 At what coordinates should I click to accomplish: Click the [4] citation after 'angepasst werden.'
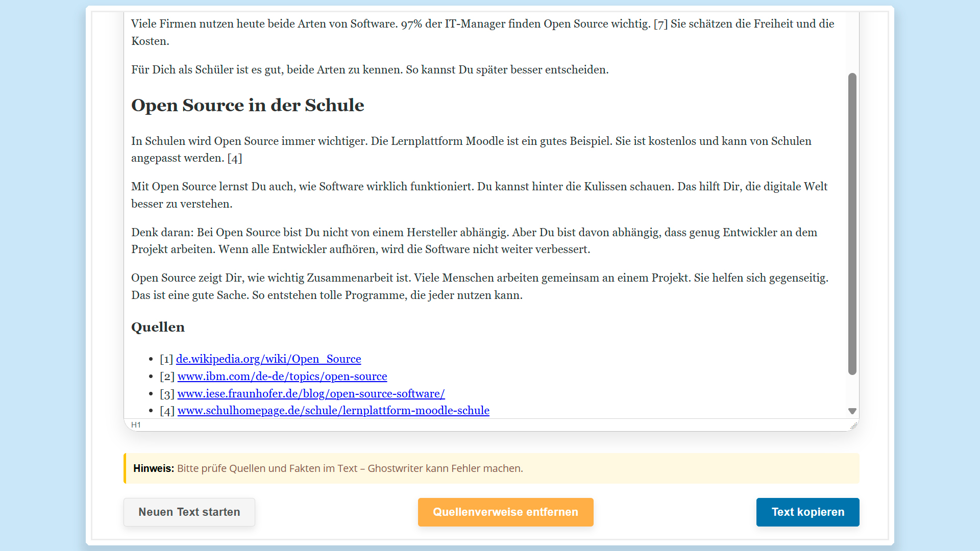coord(235,158)
